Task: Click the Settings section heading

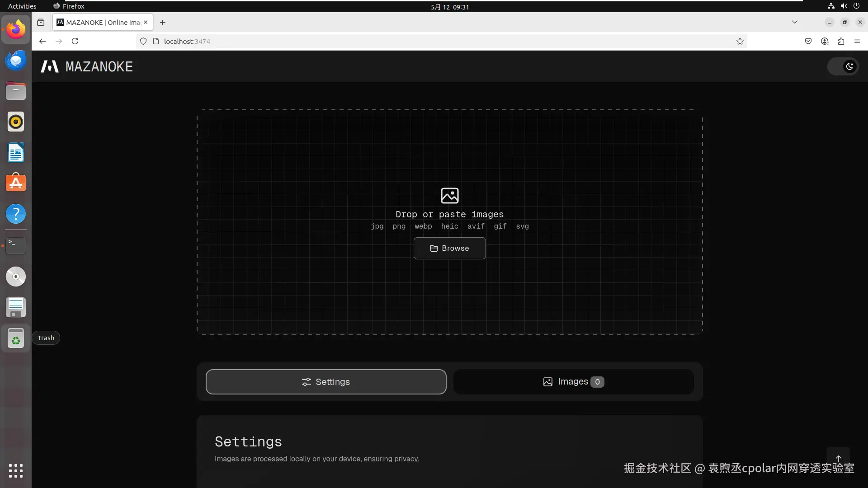Action: [x=248, y=441]
